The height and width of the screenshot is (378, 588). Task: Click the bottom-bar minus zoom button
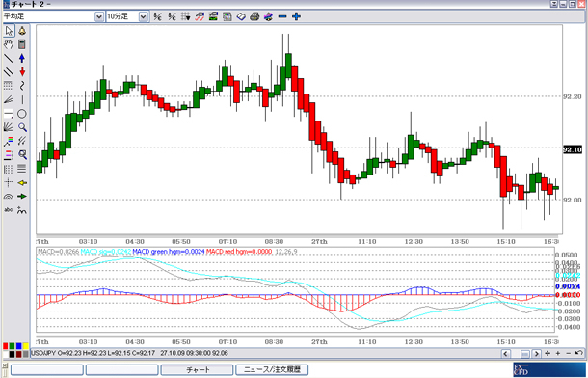[568, 353]
